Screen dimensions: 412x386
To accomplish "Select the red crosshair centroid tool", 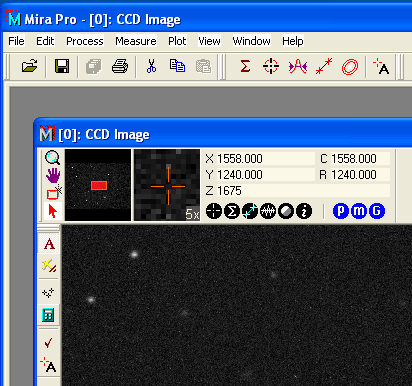I will [x=271, y=66].
